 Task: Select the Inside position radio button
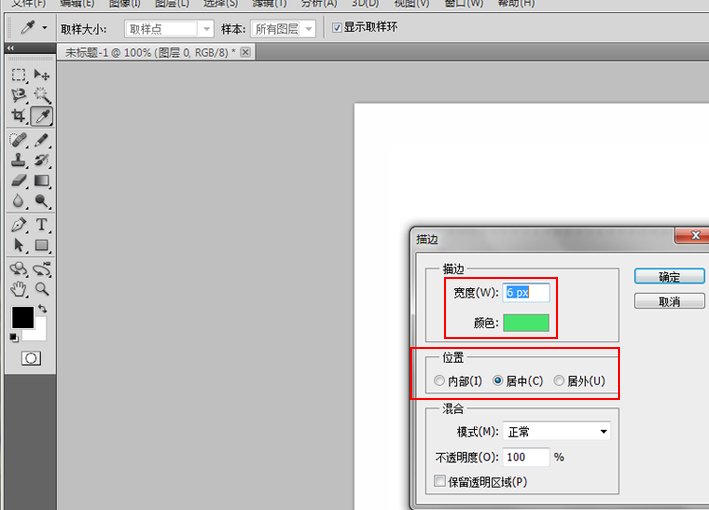[439, 381]
